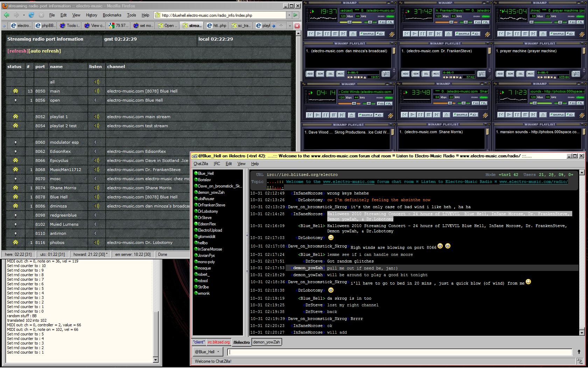
Task: Click listen icon for phobos port 8116
Action: [96, 243]
